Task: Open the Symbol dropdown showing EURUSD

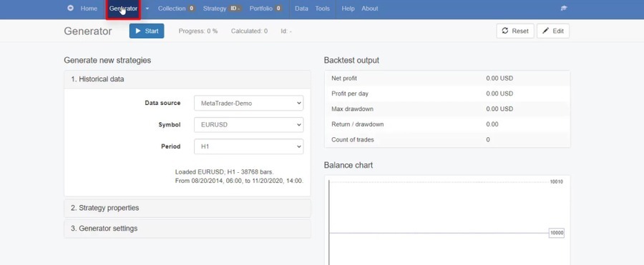Action: pyautogui.click(x=248, y=125)
